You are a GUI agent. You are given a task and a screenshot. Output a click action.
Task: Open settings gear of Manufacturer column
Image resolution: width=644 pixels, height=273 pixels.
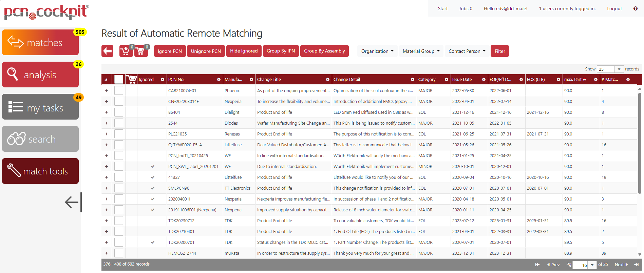tap(251, 80)
